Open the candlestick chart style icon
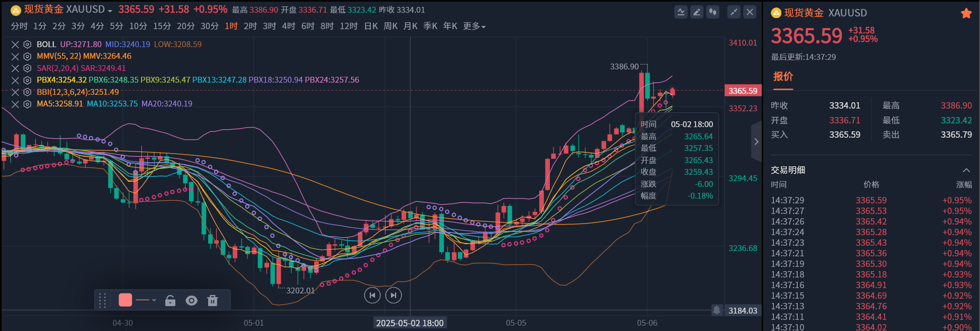The image size is (980, 331). click(713, 12)
